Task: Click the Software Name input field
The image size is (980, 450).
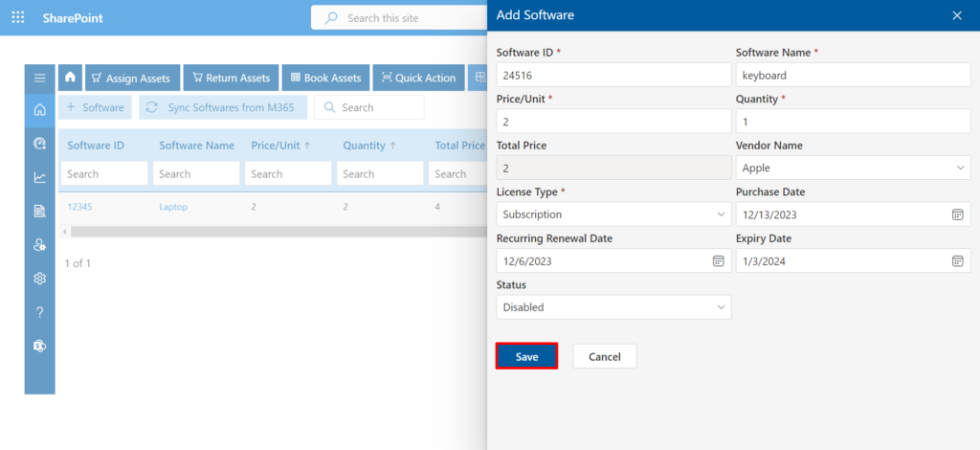Action: point(853,75)
